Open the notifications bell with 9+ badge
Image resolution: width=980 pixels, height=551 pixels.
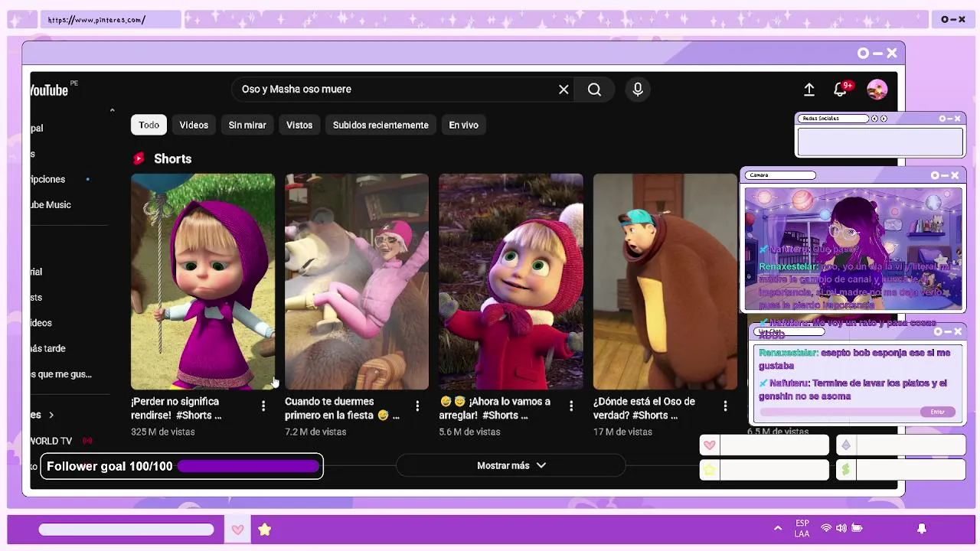tap(842, 89)
